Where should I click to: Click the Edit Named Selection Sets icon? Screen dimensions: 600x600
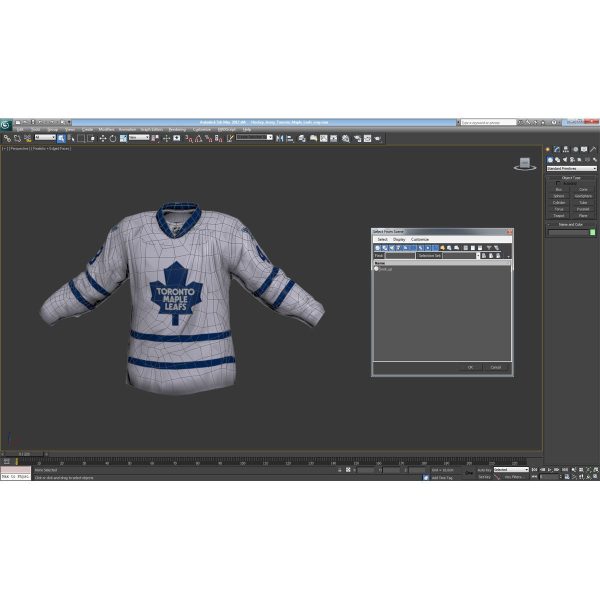pos(230,139)
